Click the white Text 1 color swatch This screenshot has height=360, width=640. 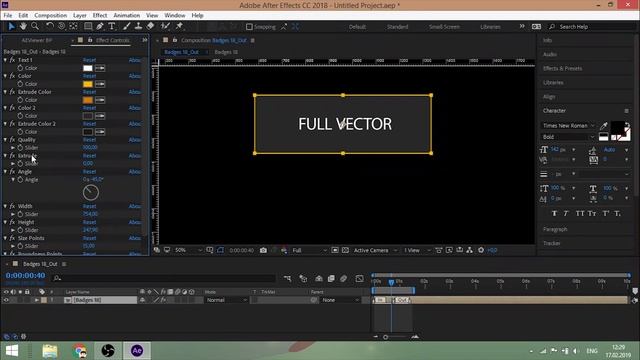(88, 68)
